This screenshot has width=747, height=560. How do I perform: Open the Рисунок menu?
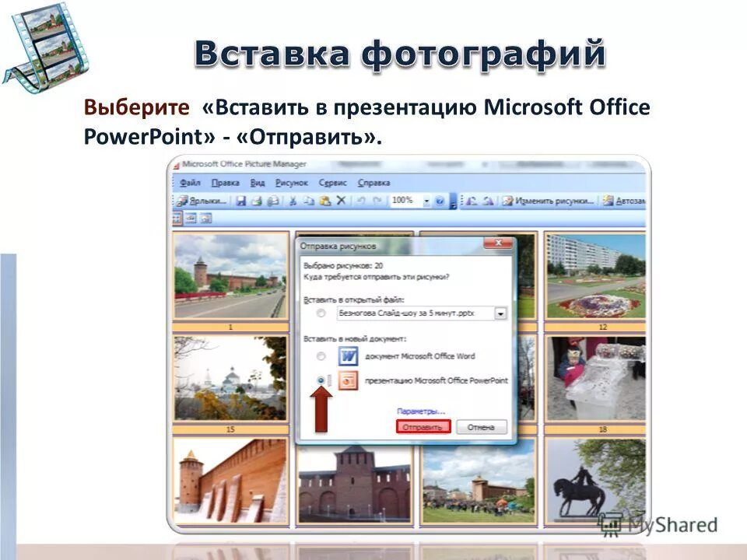(292, 183)
